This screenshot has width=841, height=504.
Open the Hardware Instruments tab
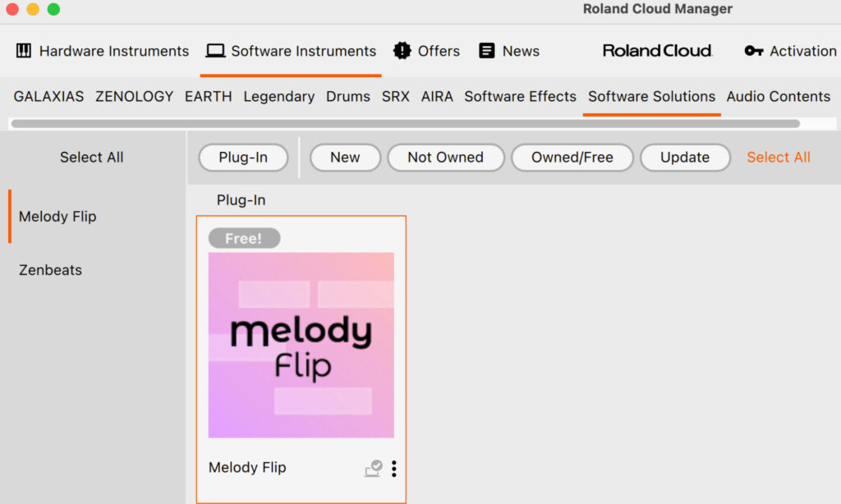tap(103, 51)
